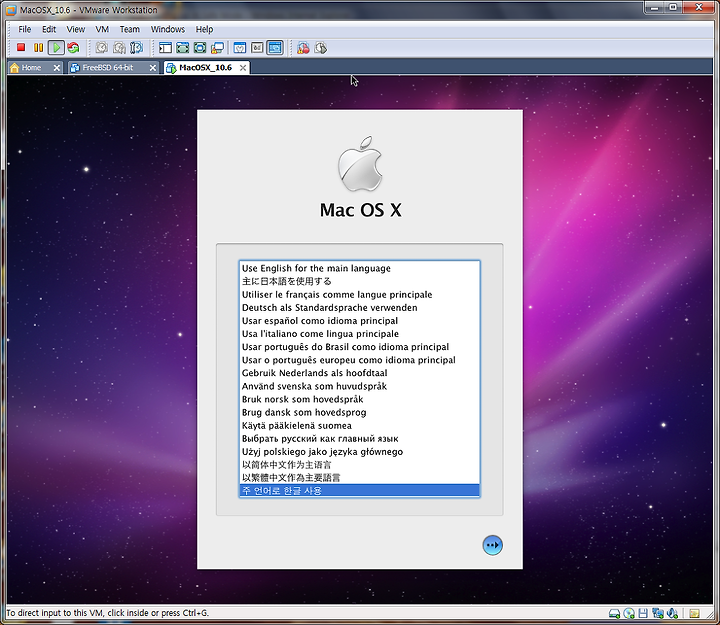The height and width of the screenshot is (625, 720).
Task: Select 'Usar o português europeu como idioma principal'
Action: tap(360, 360)
